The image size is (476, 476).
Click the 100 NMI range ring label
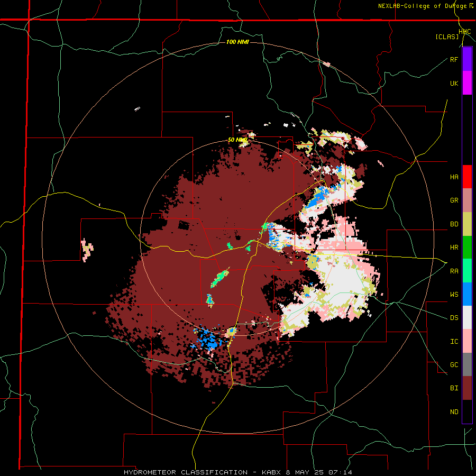point(237,42)
